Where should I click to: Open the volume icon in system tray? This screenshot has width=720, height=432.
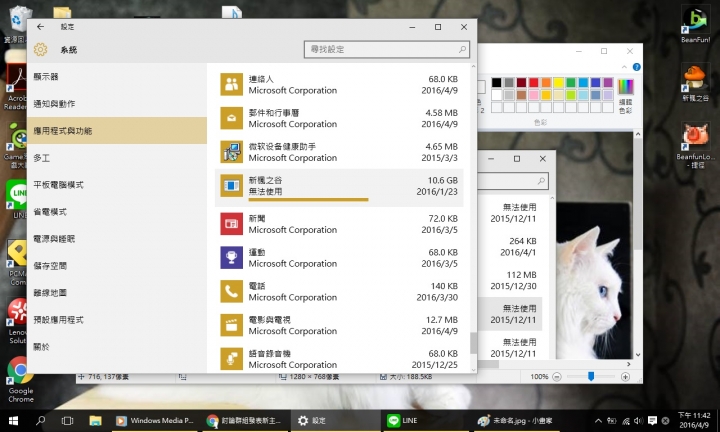pyautogui.click(x=639, y=421)
